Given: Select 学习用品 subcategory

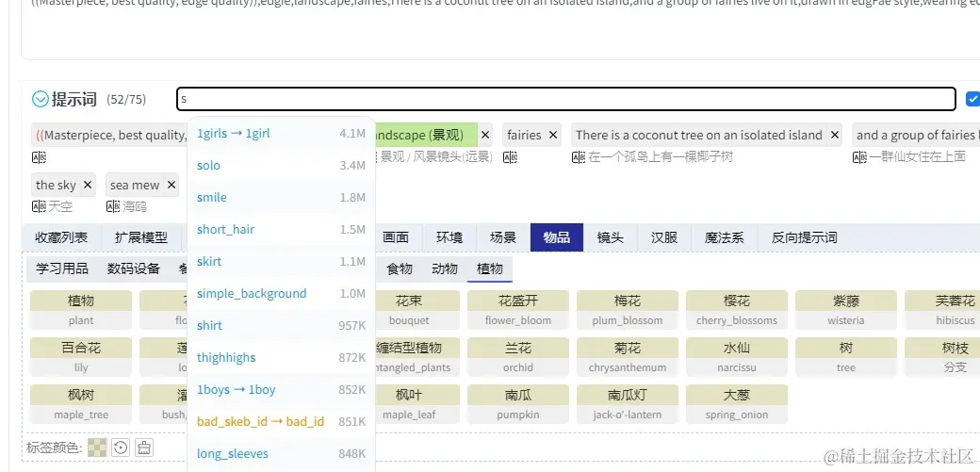Looking at the screenshot, I should 62,269.
